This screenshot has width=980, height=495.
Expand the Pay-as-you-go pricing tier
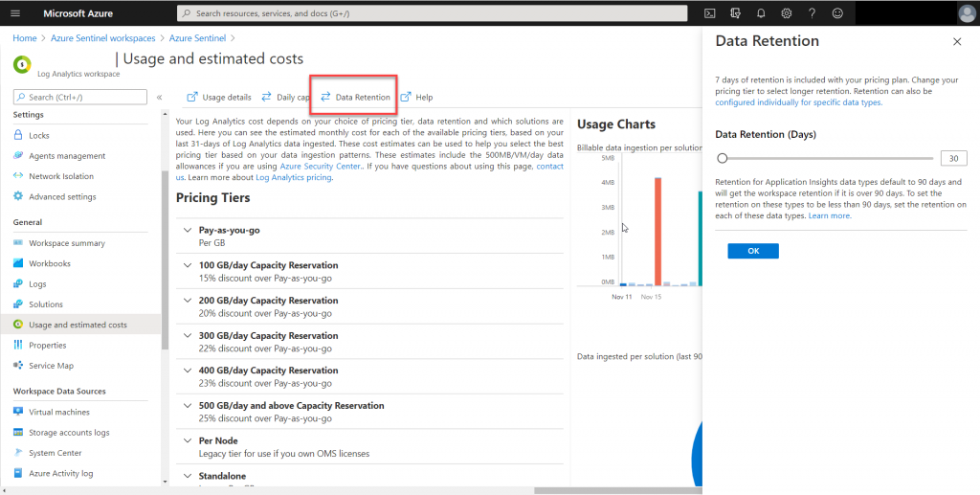click(x=188, y=230)
